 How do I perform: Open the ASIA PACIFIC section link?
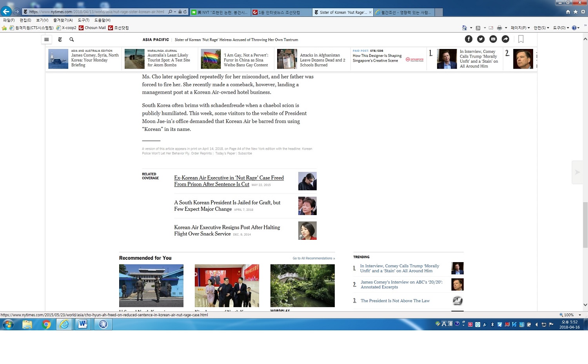point(156,40)
